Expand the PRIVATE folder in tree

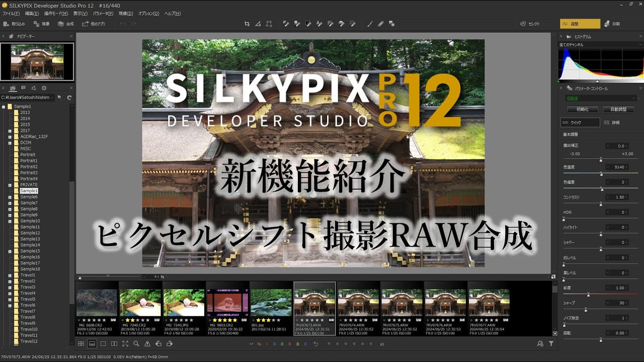10,185
